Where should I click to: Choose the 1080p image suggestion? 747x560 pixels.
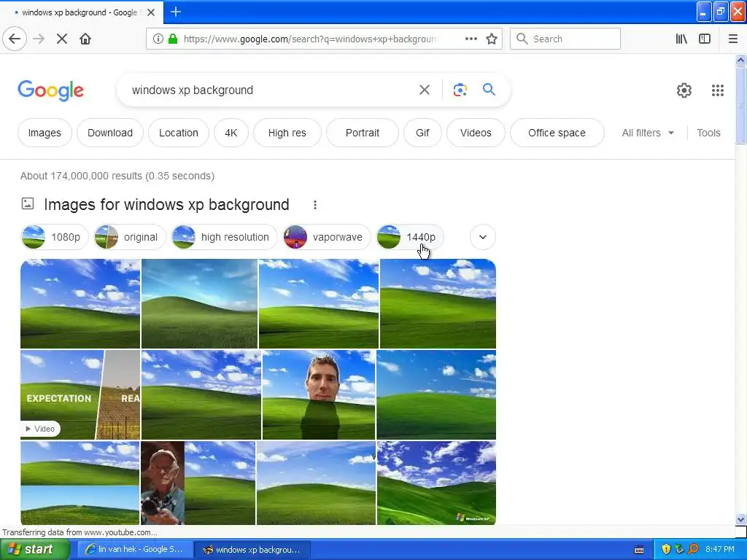(55, 237)
